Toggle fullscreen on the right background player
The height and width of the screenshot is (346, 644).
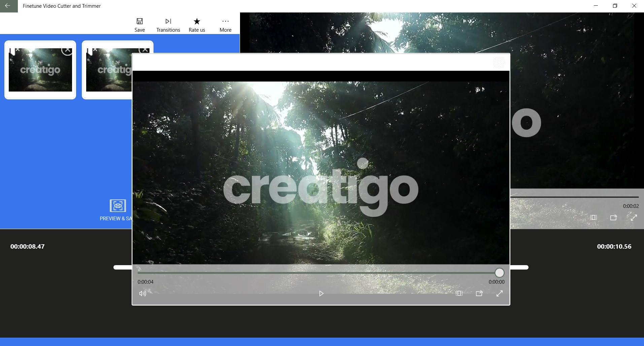tap(634, 218)
